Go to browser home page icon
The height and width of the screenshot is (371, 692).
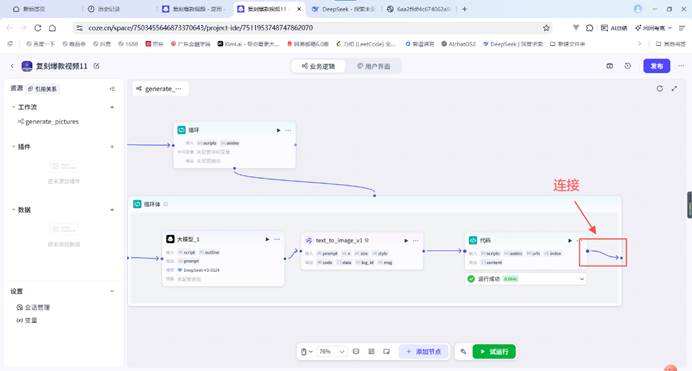point(53,28)
